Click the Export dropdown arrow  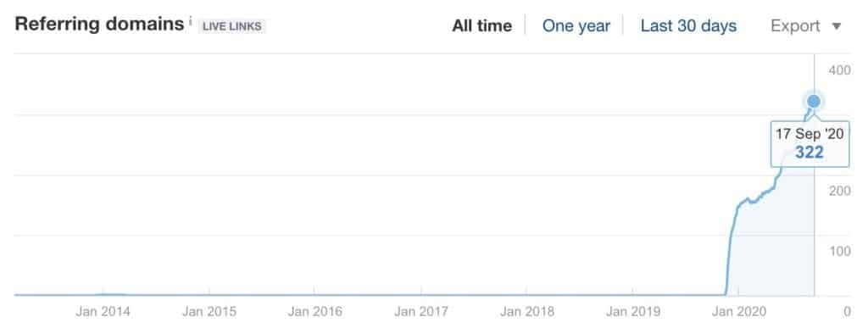click(x=837, y=26)
